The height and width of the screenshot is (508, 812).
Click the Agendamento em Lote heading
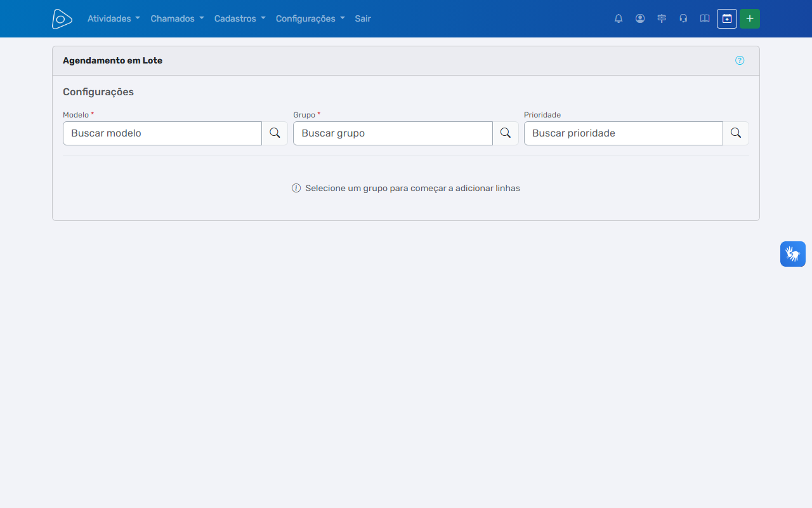pyautogui.click(x=112, y=61)
